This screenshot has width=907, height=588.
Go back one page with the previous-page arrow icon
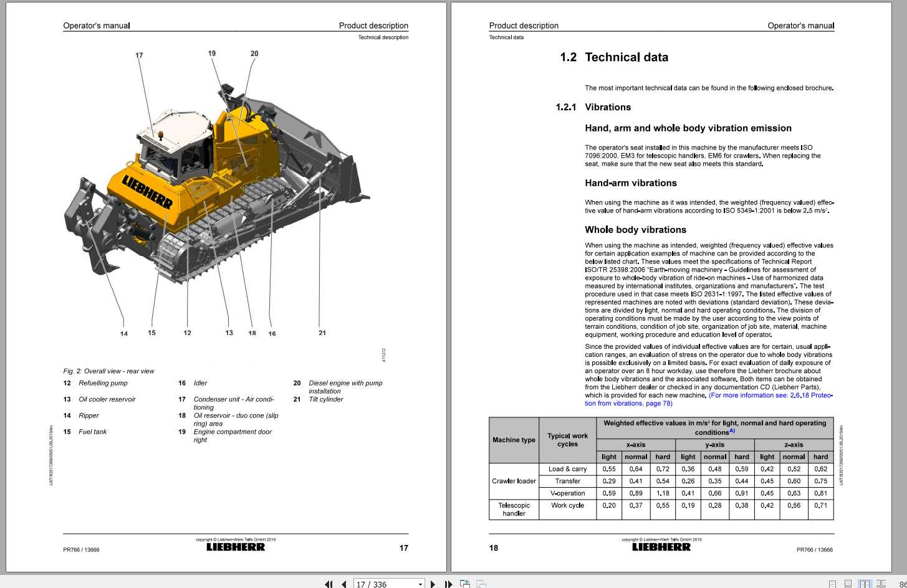(x=343, y=584)
